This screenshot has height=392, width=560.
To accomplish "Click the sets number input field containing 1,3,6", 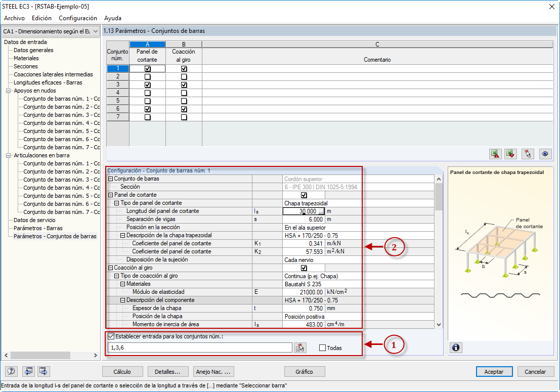I will pyautogui.click(x=200, y=347).
